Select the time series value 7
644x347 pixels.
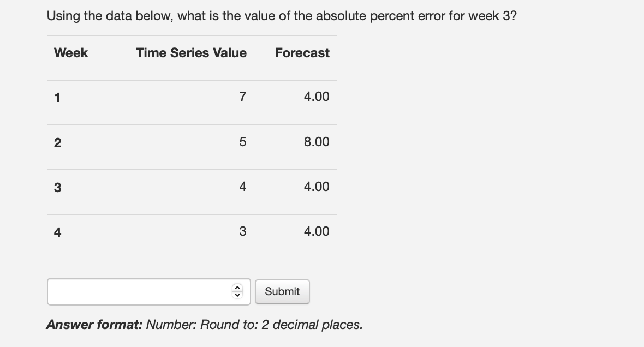point(242,97)
